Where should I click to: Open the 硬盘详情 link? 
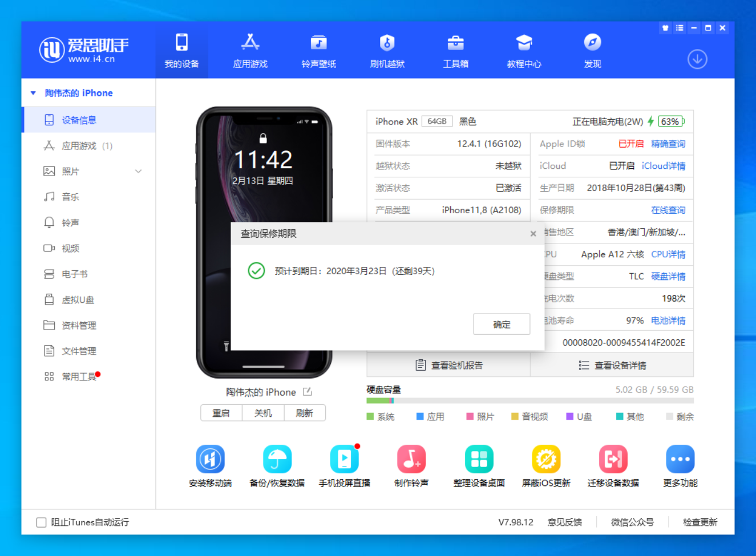(668, 277)
